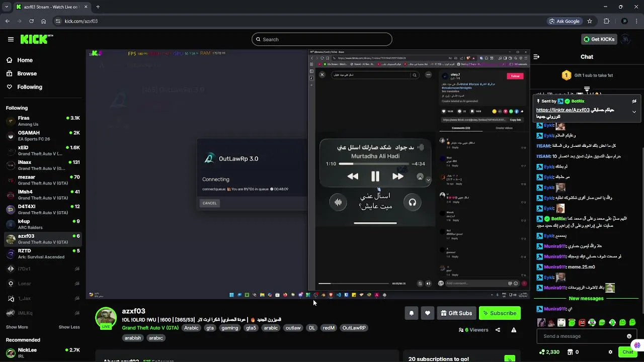Select the OutLawRP tag
644x362 pixels.
[354, 328]
